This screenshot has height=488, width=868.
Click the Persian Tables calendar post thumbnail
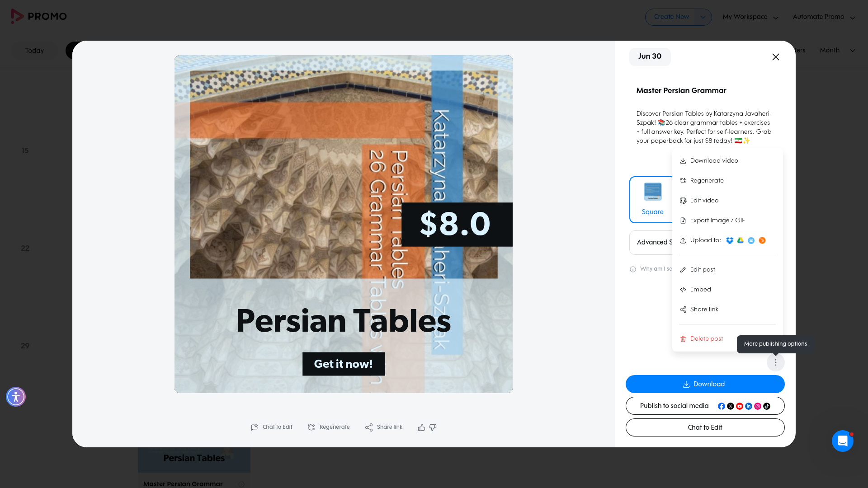[194, 460]
